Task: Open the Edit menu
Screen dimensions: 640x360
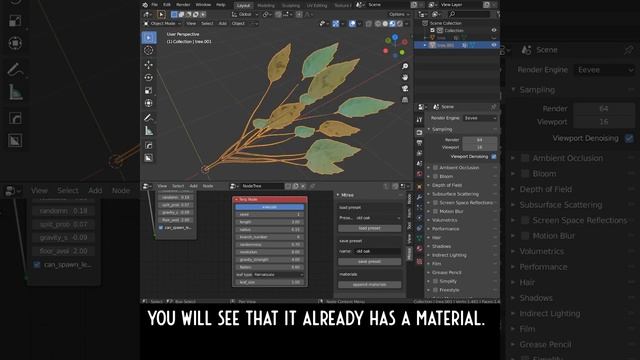Action: pos(167,5)
